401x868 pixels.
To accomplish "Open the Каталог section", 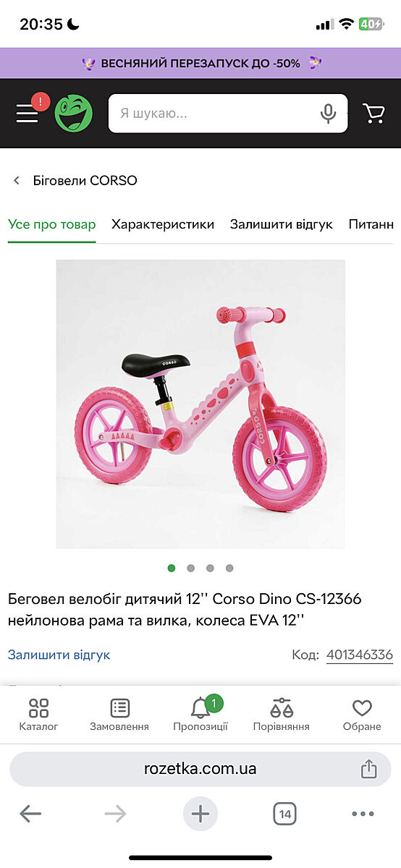I will click(38, 715).
